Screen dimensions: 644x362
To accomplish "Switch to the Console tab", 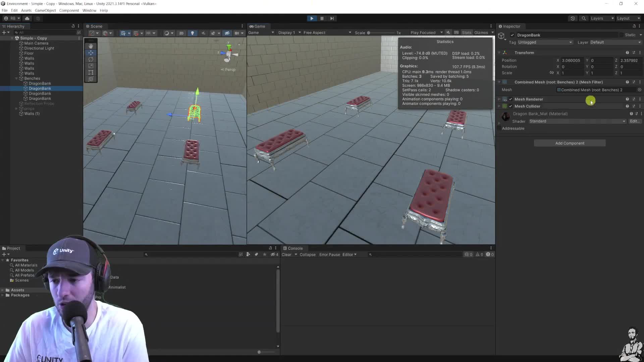I will [x=295, y=248].
